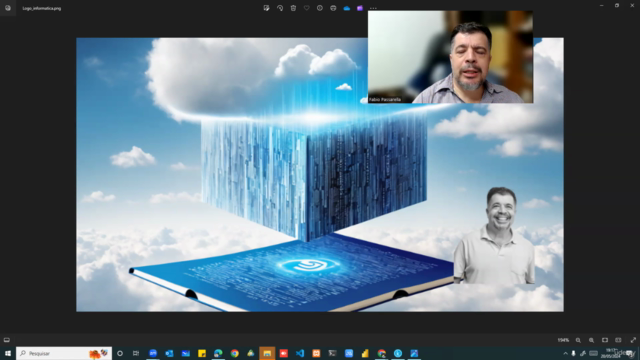Click the 194% zoom level value
Screen dimensions: 640x360
[x=563, y=340]
